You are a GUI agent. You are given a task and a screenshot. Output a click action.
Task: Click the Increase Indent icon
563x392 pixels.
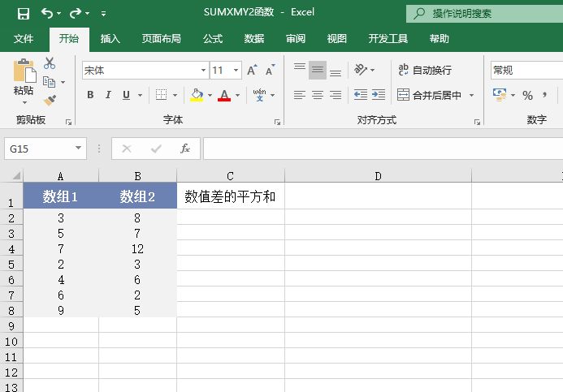point(379,95)
